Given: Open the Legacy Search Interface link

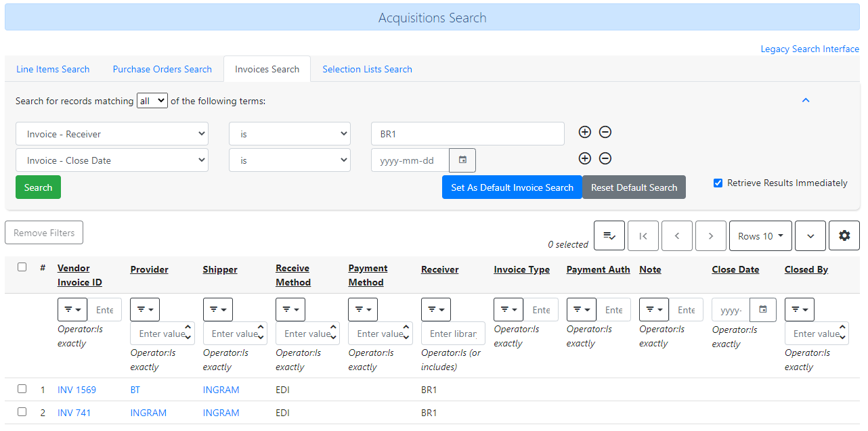Looking at the screenshot, I should coord(810,49).
